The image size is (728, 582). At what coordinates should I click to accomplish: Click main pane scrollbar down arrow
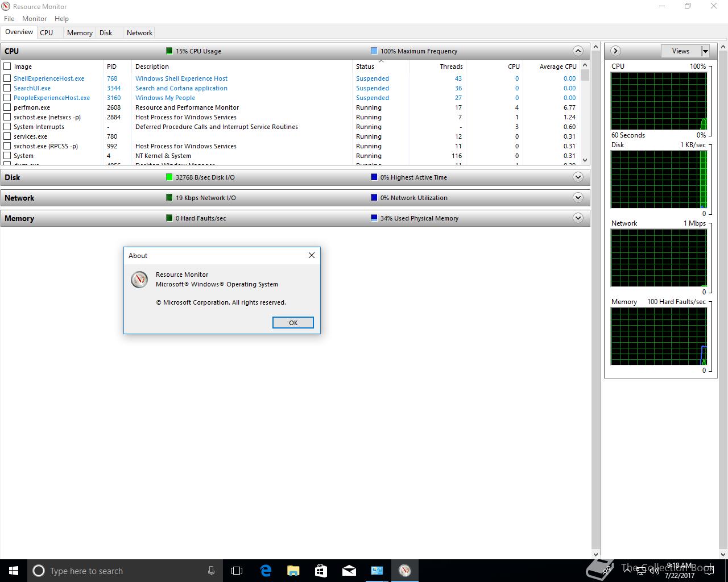tap(595, 554)
